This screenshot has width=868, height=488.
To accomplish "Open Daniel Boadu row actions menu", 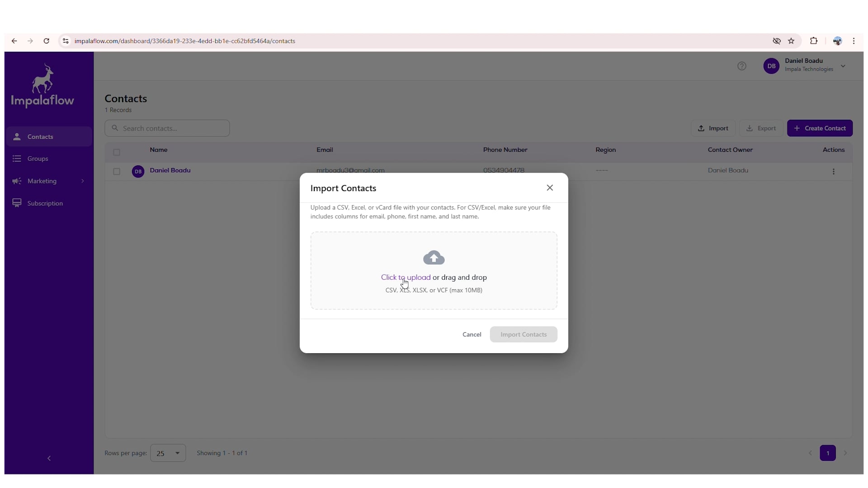I will click(833, 171).
